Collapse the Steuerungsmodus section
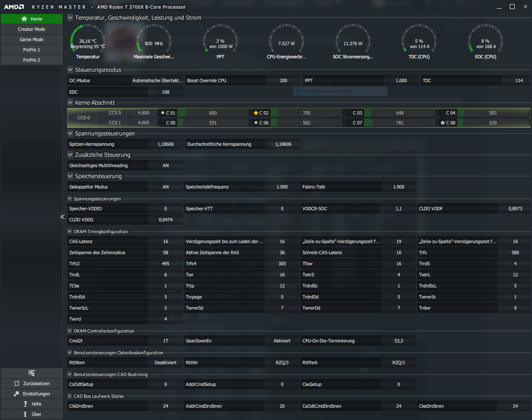The width and height of the screenshot is (532, 420). (70, 70)
